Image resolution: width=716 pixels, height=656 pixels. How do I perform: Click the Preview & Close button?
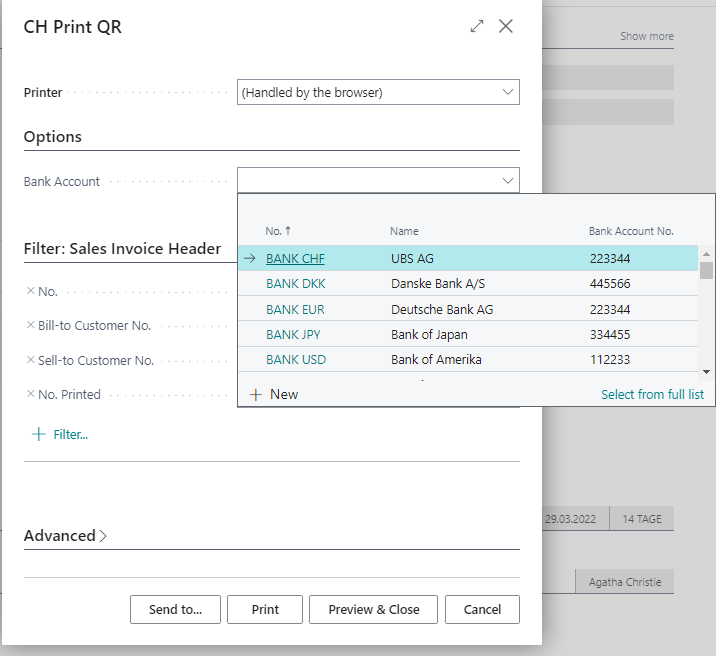pyautogui.click(x=374, y=609)
